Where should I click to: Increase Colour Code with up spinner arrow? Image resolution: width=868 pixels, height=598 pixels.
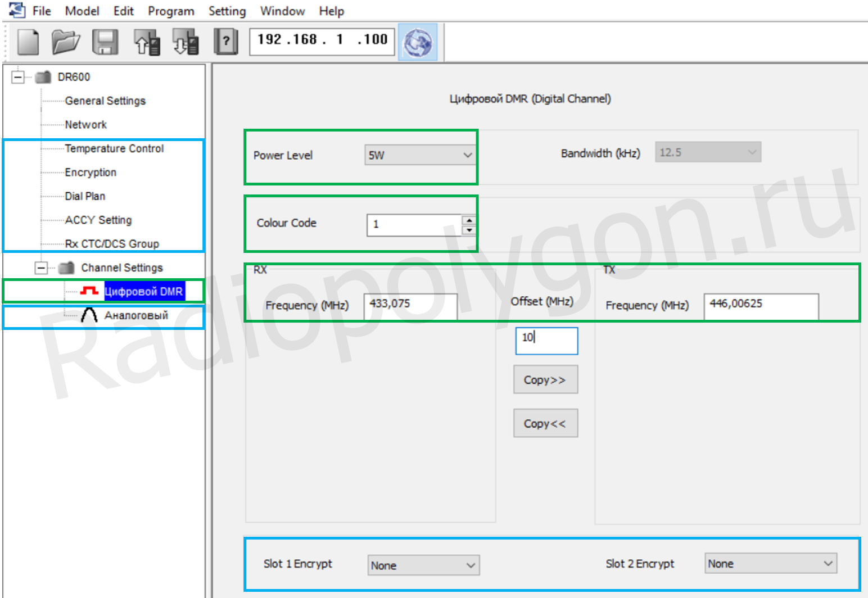tap(469, 220)
